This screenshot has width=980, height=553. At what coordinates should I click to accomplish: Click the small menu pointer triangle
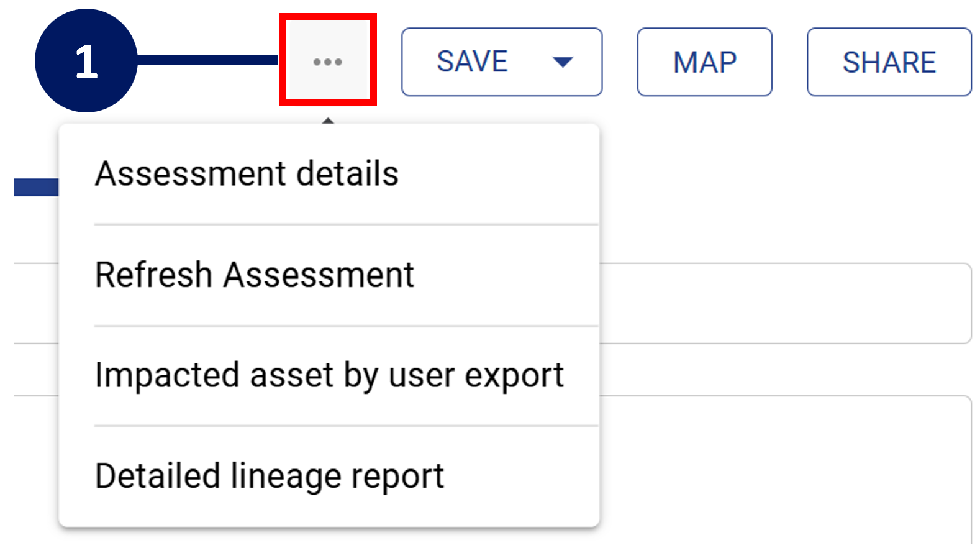pyautogui.click(x=328, y=121)
